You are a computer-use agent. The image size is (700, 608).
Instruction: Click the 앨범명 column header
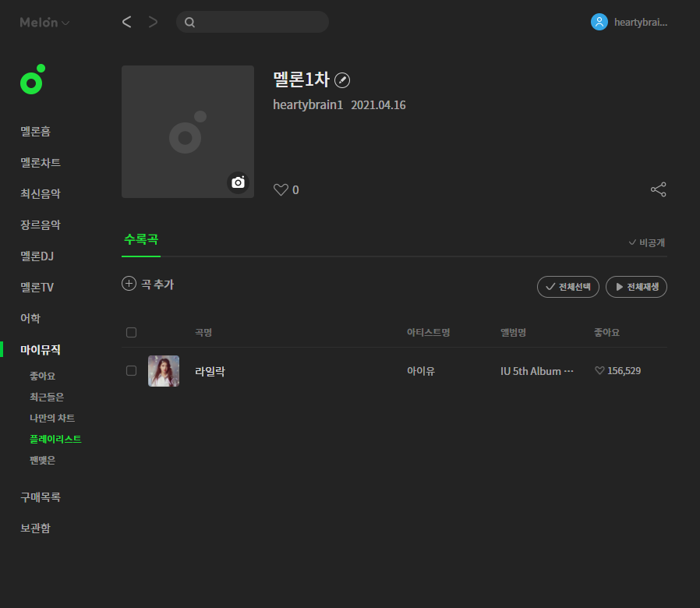[x=514, y=333]
